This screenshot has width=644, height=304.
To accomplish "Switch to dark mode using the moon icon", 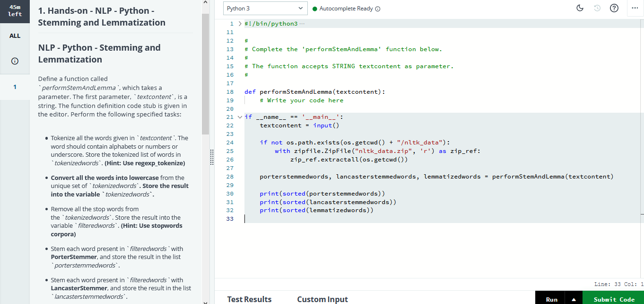I will pyautogui.click(x=579, y=8).
